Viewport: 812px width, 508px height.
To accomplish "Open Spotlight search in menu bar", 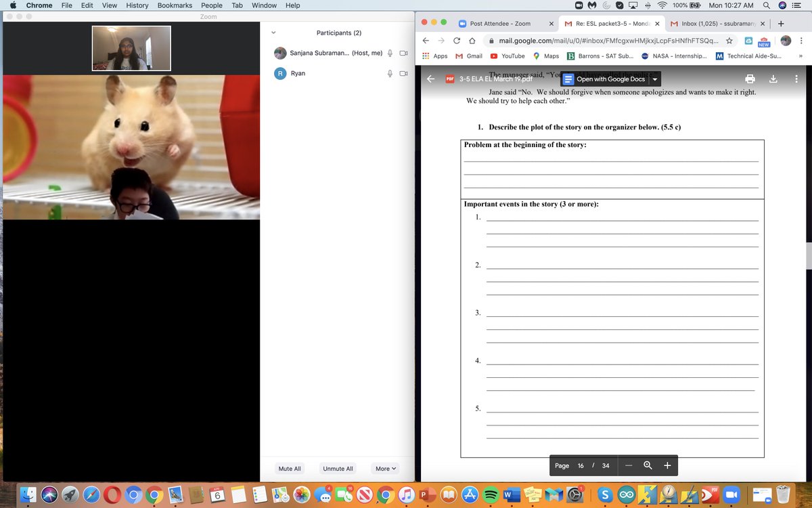I will coord(766,5).
